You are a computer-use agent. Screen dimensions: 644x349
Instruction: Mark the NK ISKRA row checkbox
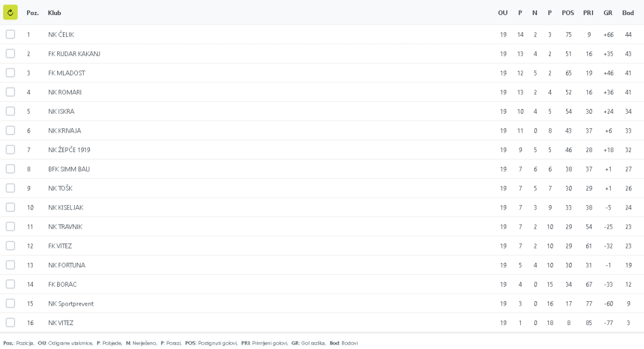pos(10,111)
